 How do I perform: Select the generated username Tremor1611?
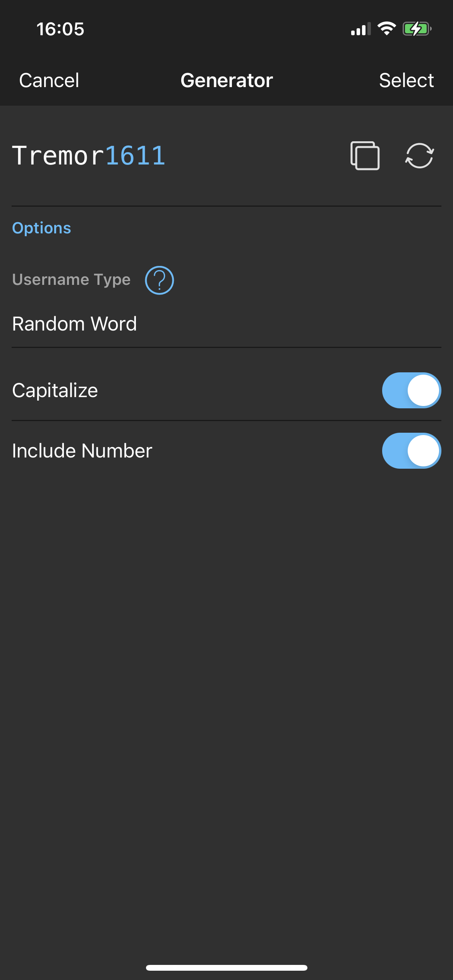[407, 81]
